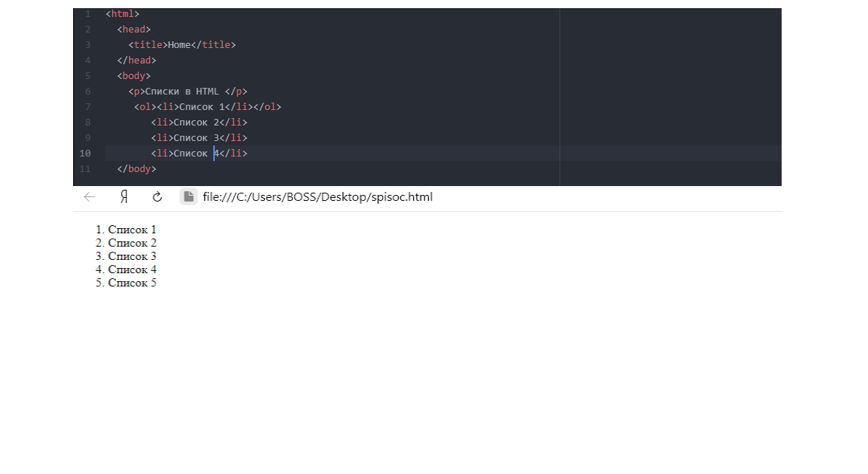Click the browser back arrow
The width and height of the screenshot is (868, 474).
[x=89, y=197]
